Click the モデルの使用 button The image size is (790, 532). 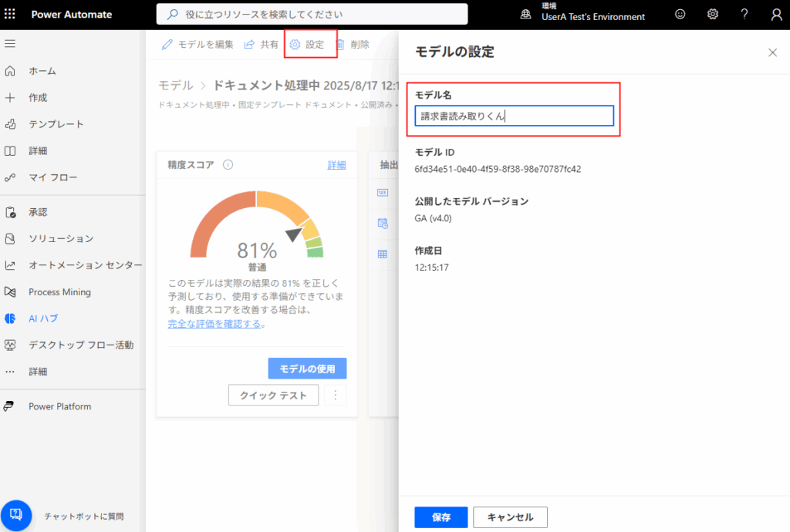(307, 369)
